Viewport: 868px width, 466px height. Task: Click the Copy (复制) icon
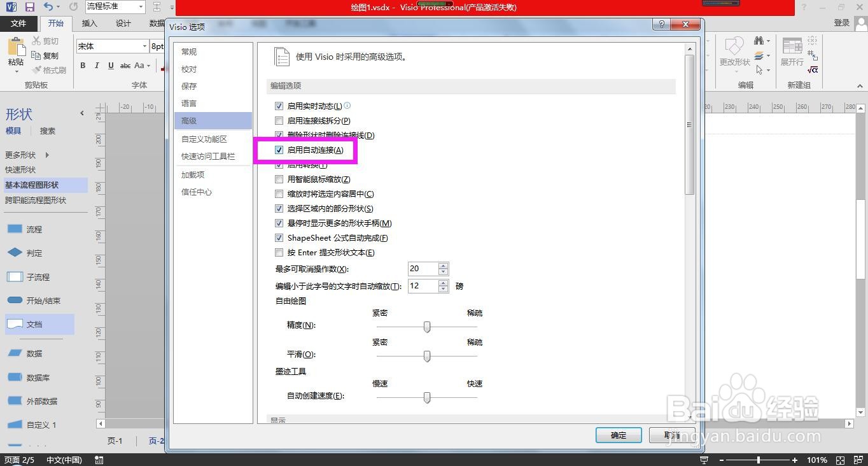(x=36, y=55)
